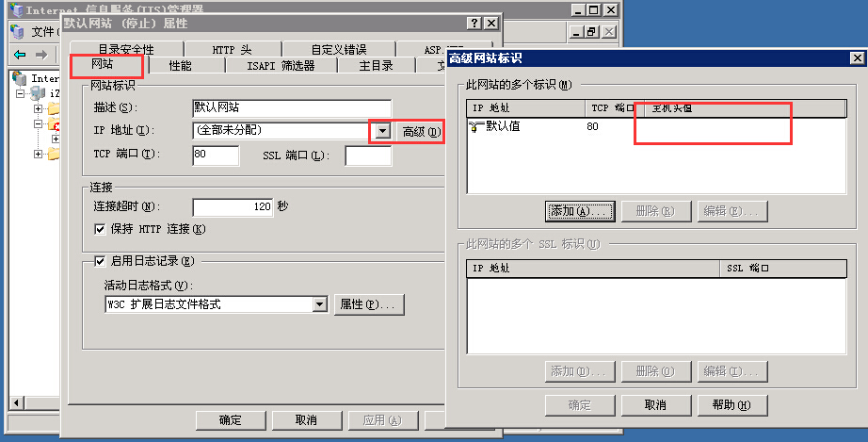Open the ISAPI 筛选器 tab
Screen dimensions: 868x442
[x=281, y=65]
